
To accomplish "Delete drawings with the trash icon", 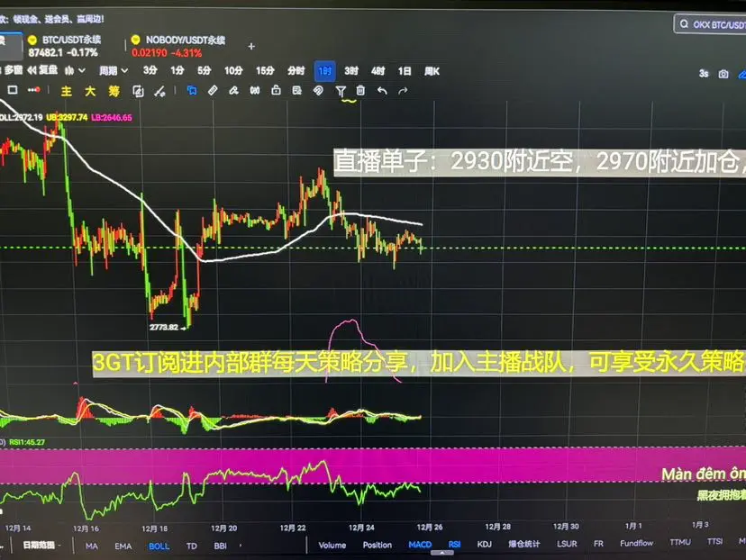I will tap(360, 90).
